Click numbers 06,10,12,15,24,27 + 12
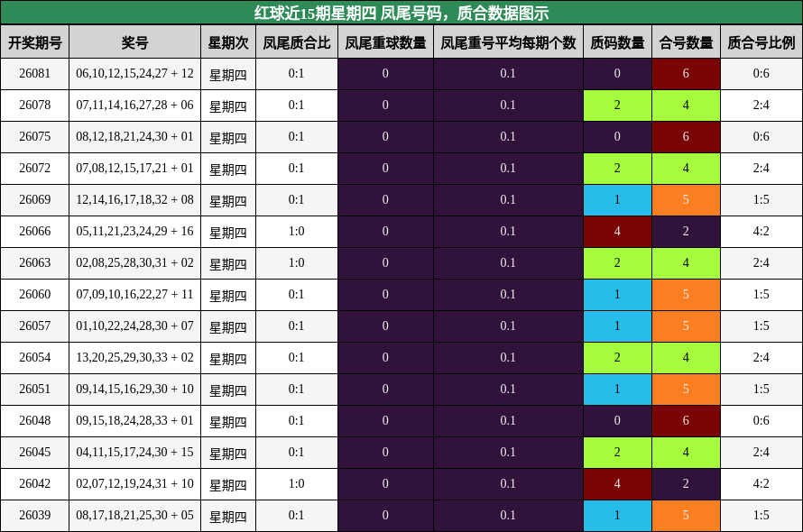 point(134,74)
